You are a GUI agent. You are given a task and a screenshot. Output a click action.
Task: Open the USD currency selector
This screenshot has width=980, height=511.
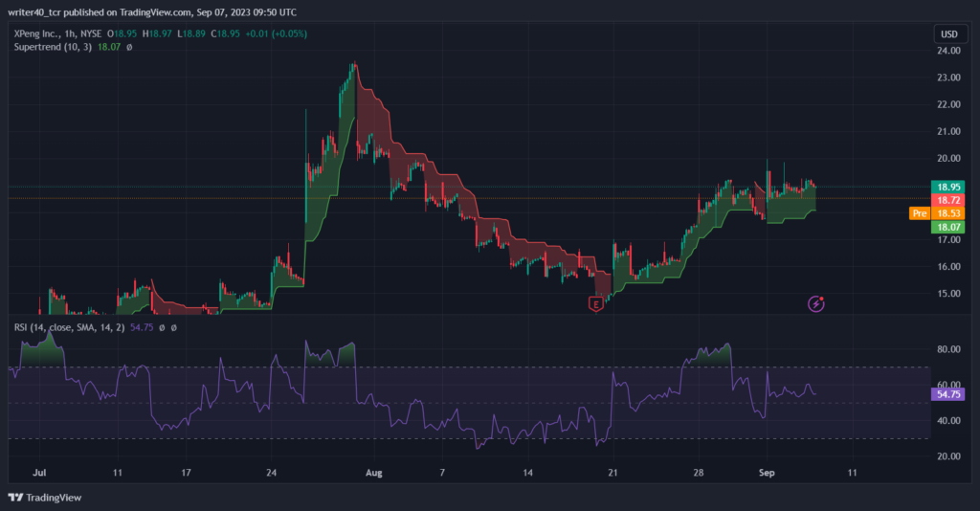949,33
